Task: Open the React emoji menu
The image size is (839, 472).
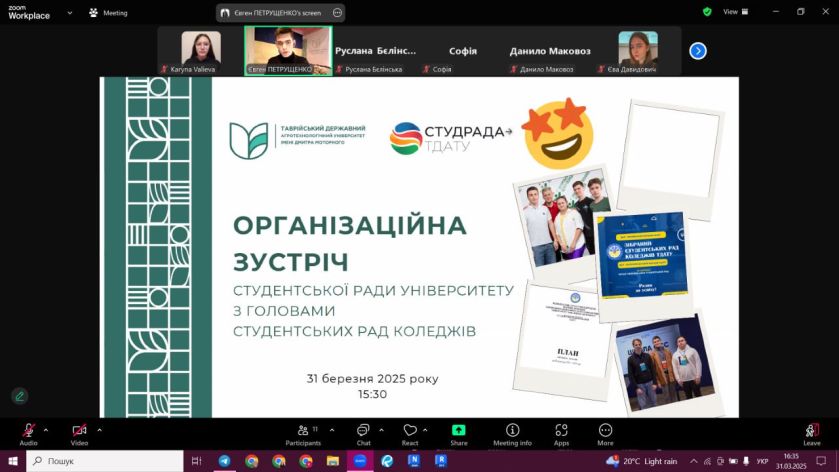Action: tap(410, 430)
